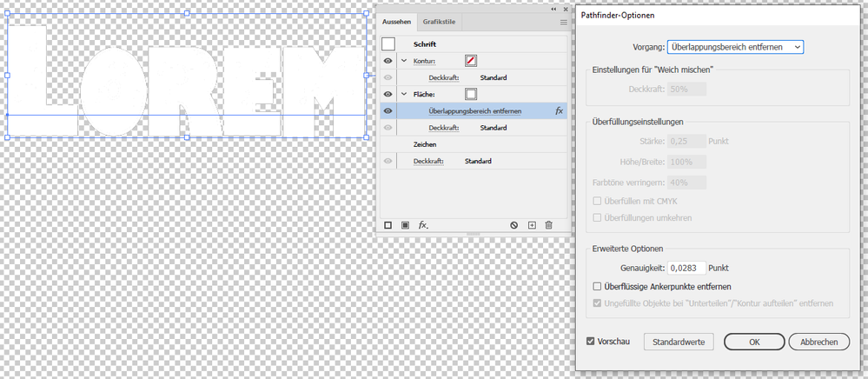Switch to the Aussehen tab
This screenshot has height=379, width=868.
[x=396, y=22]
